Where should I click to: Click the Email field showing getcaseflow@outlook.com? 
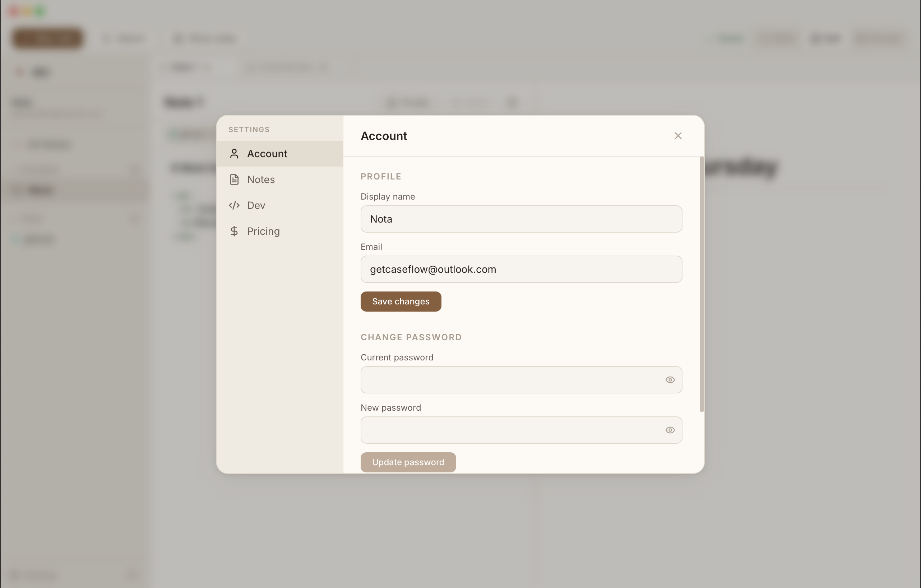pos(521,269)
